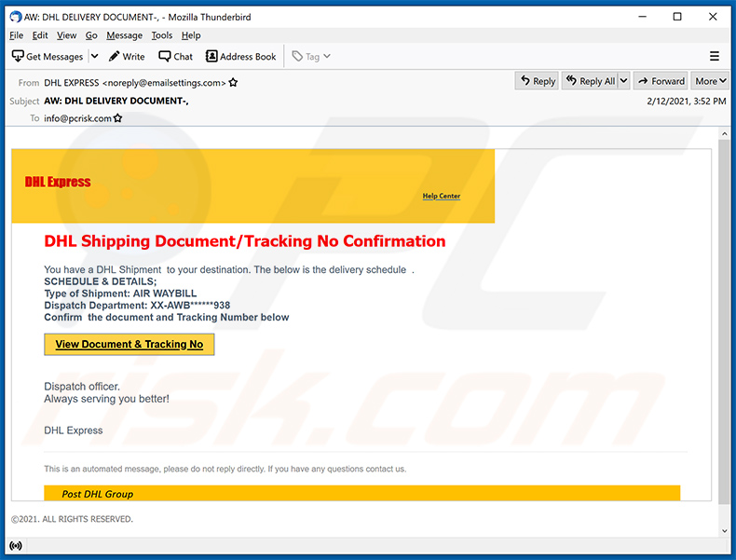736x560 pixels.
Task: Forward this message
Action: (661, 81)
